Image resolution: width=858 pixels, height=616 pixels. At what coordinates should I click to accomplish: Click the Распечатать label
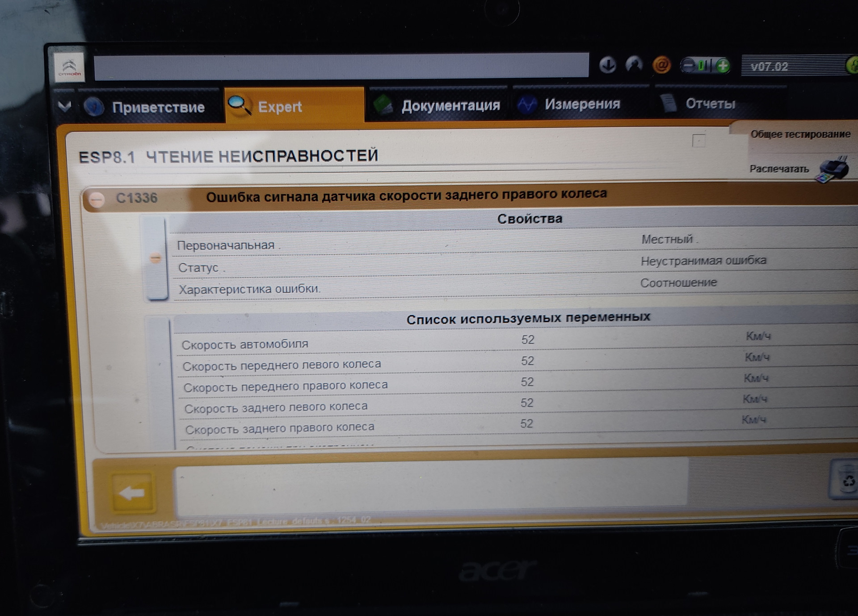[x=779, y=169]
